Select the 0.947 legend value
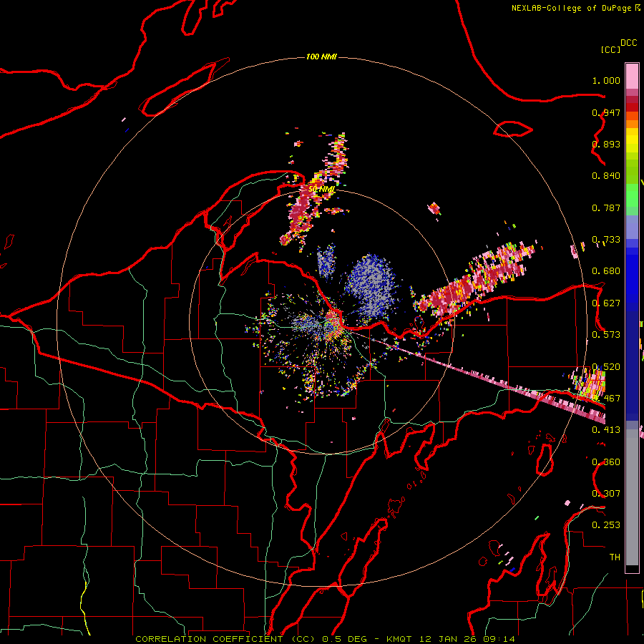The width and height of the screenshot is (644, 644). coord(606,112)
